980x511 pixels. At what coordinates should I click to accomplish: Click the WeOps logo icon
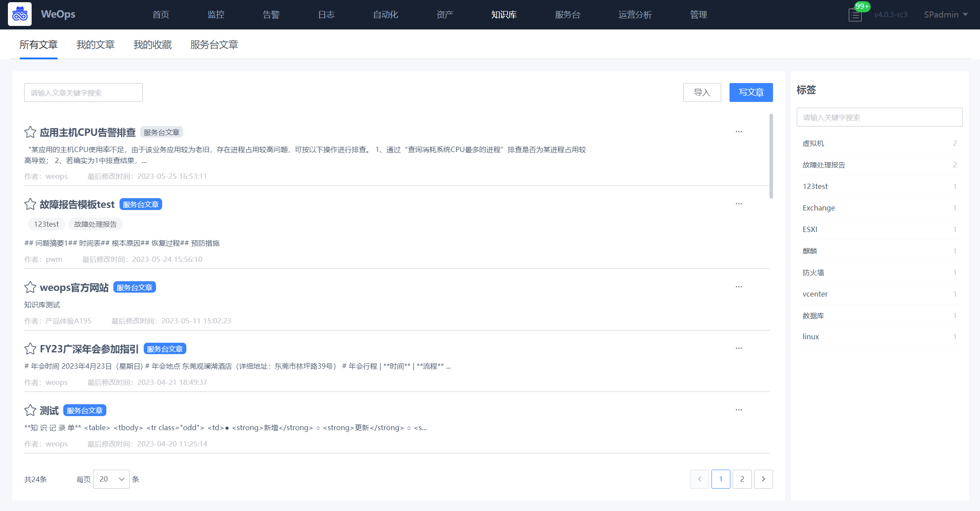(20, 14)
